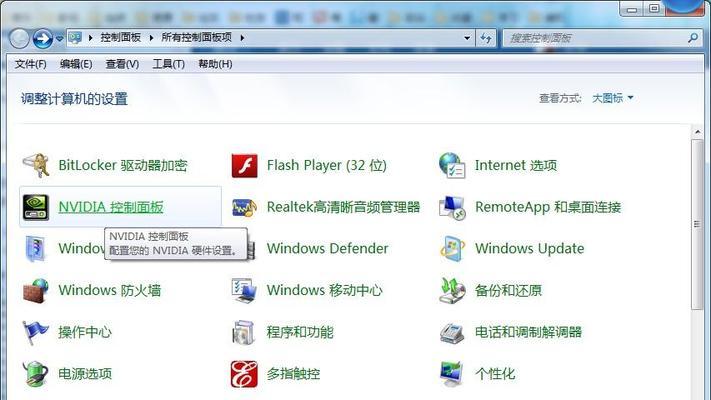This screenshot has height=400, width=711.
Task: Expand the arrow before 控制面板 breadcrumb
Action: (91, 38)
